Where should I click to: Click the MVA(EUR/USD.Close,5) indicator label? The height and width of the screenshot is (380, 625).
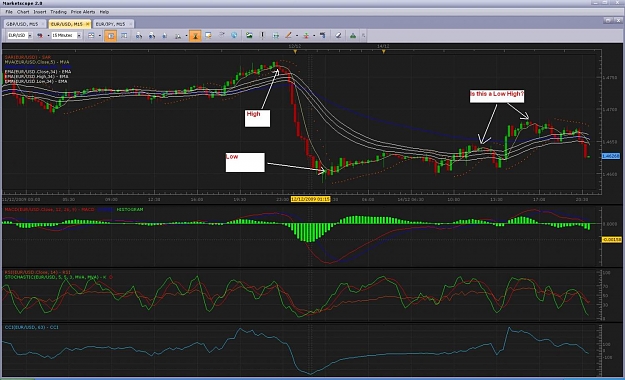click(37, 62)
